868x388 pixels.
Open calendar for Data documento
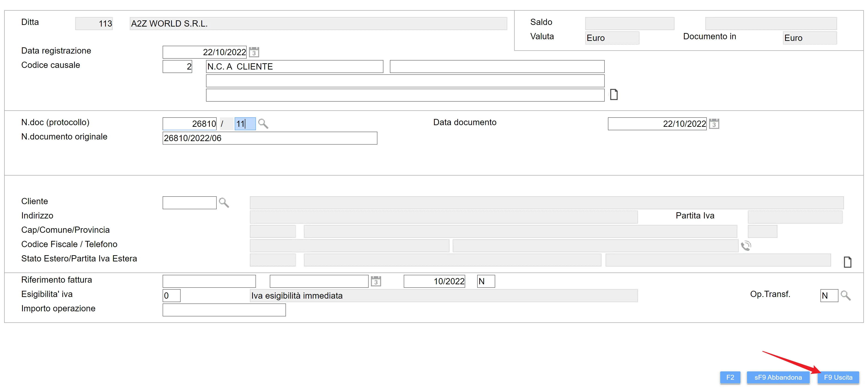coord(714,124)
